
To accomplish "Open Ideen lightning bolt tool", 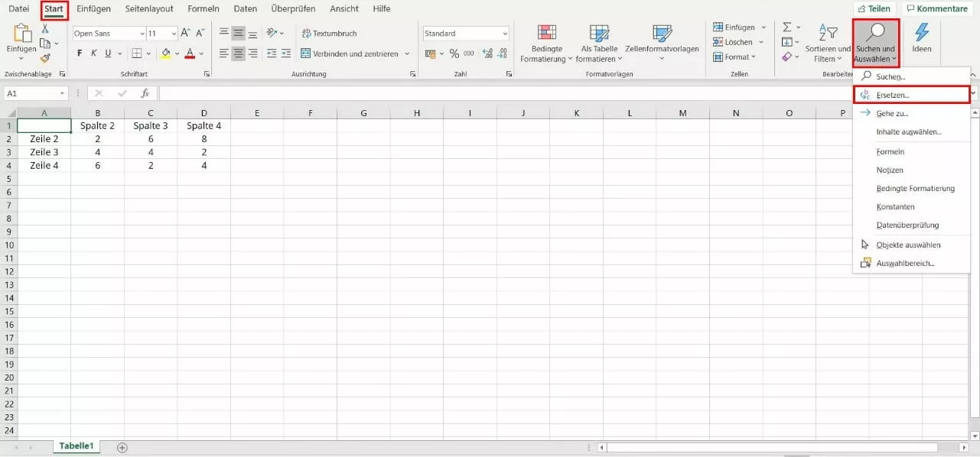I will coord(922,37).
